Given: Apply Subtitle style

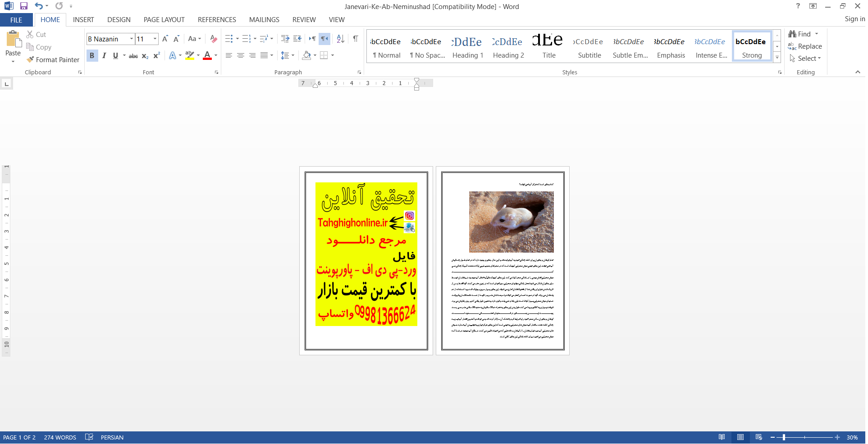Looking at the screenshot, I should 589,46.
